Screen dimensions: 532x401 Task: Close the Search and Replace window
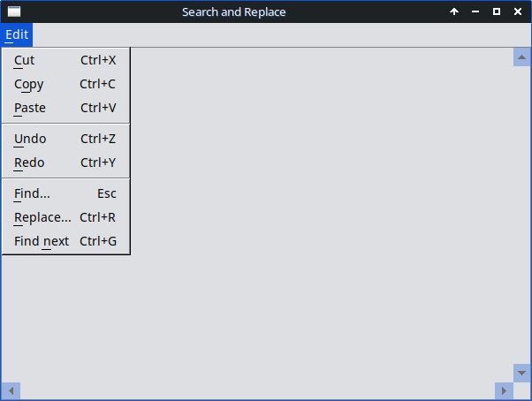518,11
